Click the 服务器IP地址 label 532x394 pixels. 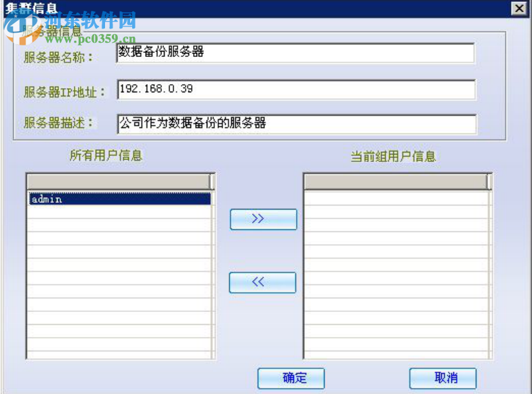point(64,92)
